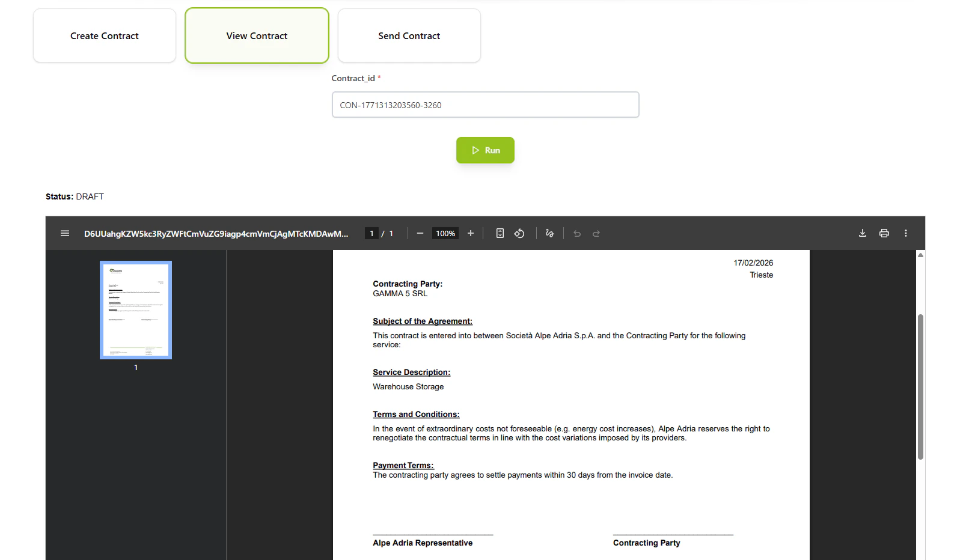
Task: Click the 'Contracting Party:' heading
Action: click(408, 284)
